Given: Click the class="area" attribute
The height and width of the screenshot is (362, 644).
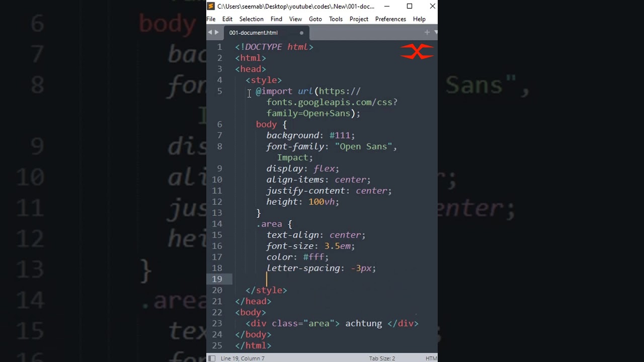Looking at the screenshot, I should pos(303,323).
